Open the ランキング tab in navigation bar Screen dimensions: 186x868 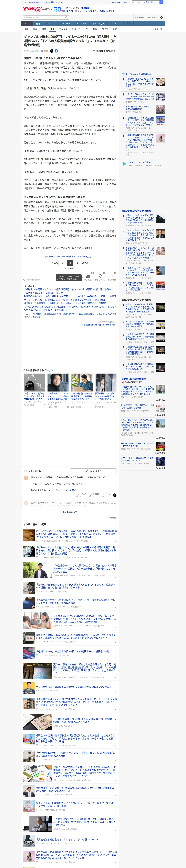115,24
